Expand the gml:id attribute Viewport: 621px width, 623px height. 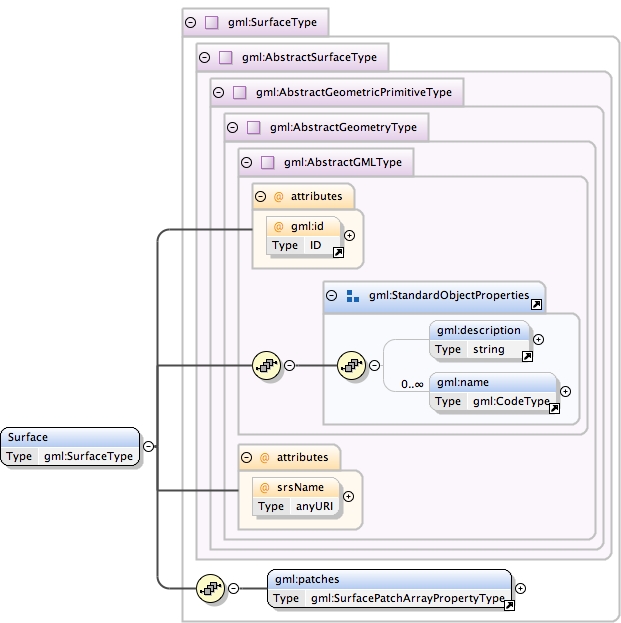(x=349, y=236)
